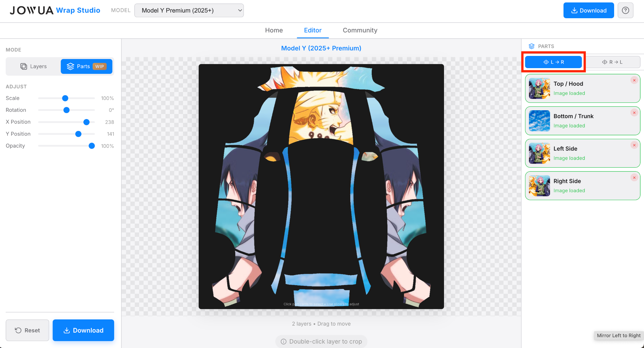Viewport: 644px width, 348px height.
Task: Click the Reset button
Action: coord(27,330)
